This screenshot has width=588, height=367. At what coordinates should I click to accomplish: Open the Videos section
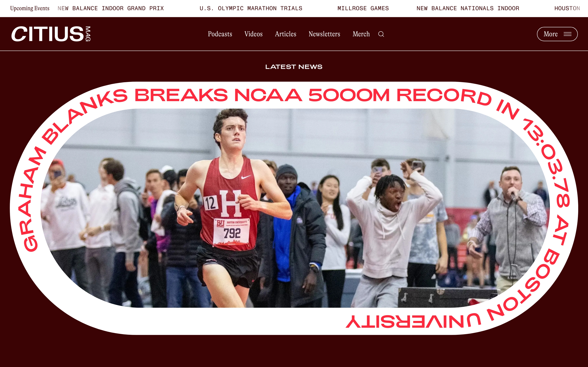(x=253, y=34)
